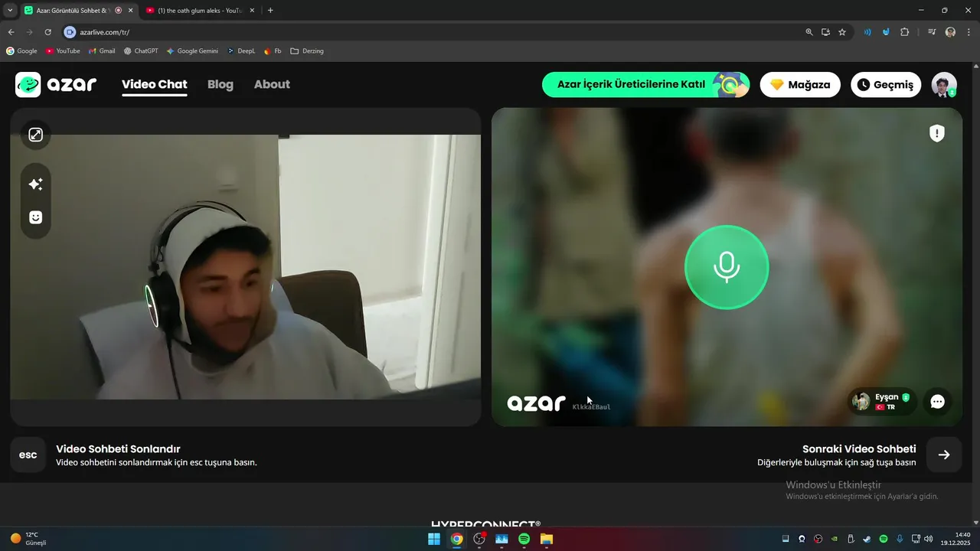This screenshot has height=551, width=980.
Task: Open the Gmail bookmark
Action: pos(102,51)
